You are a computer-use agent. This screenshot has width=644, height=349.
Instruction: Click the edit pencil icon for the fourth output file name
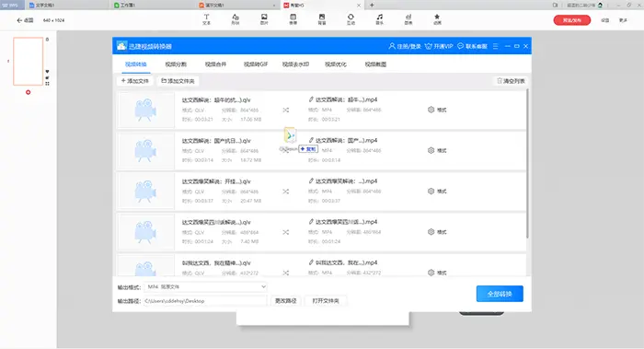coord(311,222)
